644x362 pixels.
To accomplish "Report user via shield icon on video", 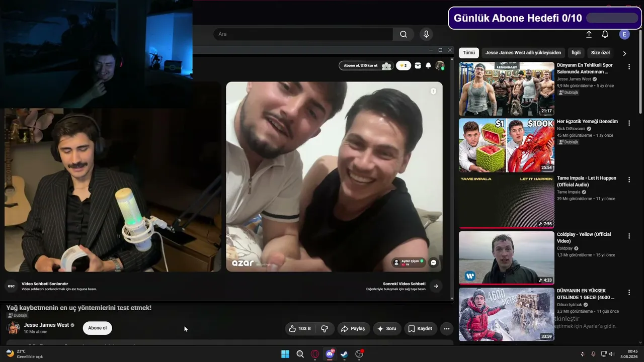I will 433,91.
